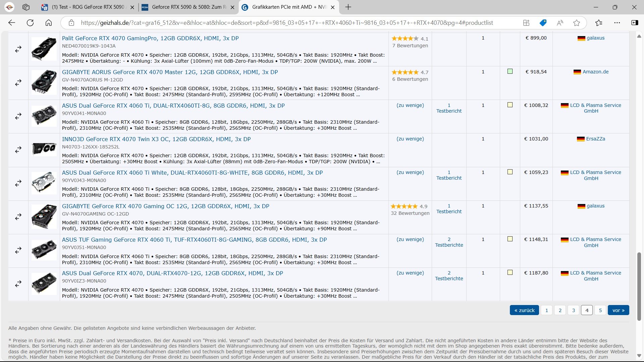Switch to Test - ROG GeForce RTX 5090 tab
644x362 pixels.
tap(88, 7)
